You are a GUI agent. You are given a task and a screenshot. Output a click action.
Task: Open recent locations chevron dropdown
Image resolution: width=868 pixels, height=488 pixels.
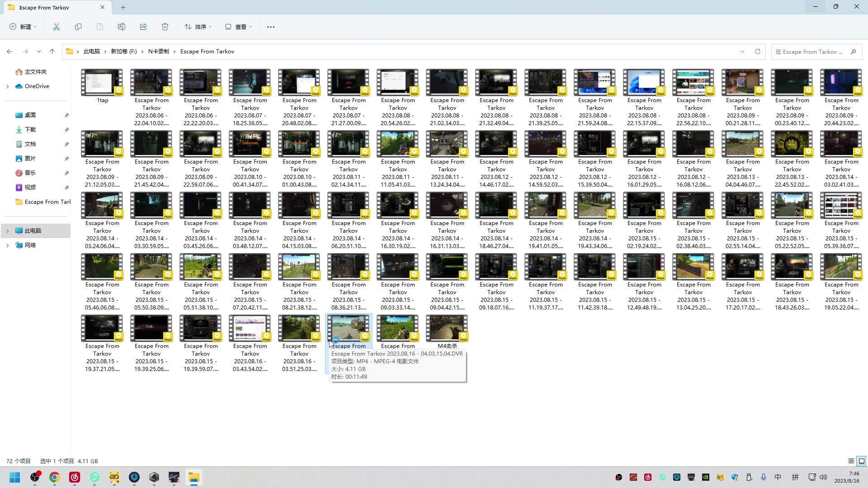tap(39, 52)
